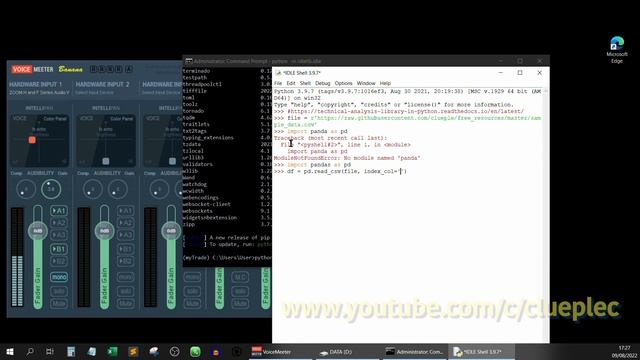Open Hardware Input 3 device selector
This screenshot has width=640, height=360.
162,93
